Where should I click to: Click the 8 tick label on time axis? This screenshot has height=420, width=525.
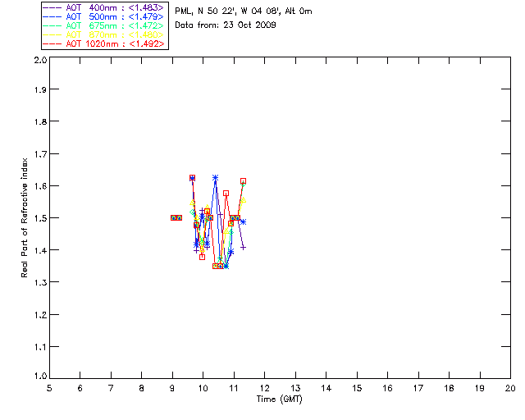[142, 388]
